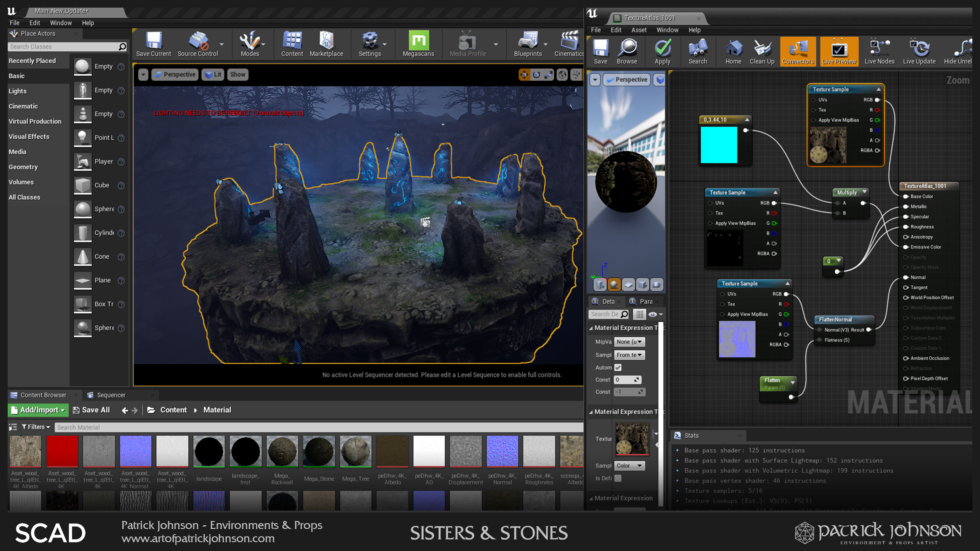Image resolution: width=980 pixels, height=551 pixels.
Task: Select translate gizmo icon in viewport
Action: (x=524, y=74)
